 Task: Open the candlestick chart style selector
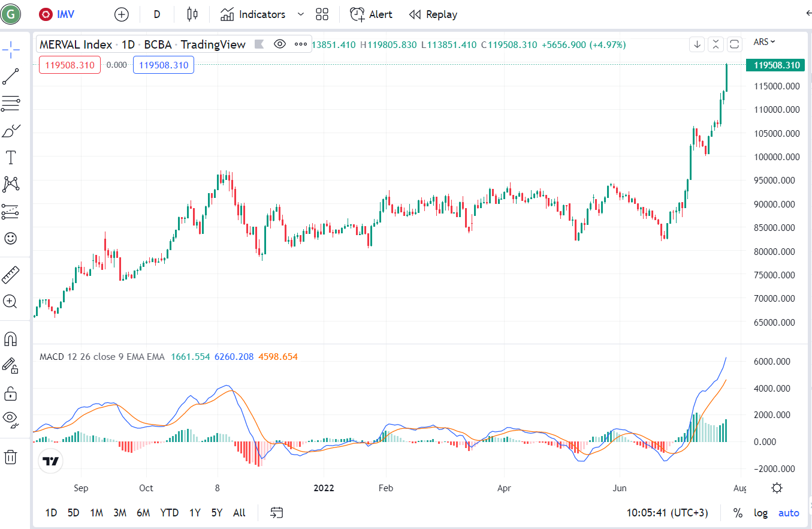point(192,14)
